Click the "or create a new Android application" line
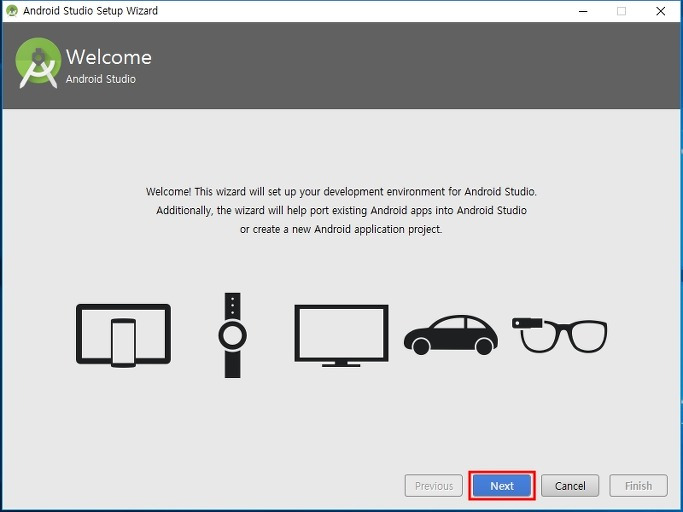Viewport: 683px width, 512px height. pyautogui.click(x=341, y=229)
